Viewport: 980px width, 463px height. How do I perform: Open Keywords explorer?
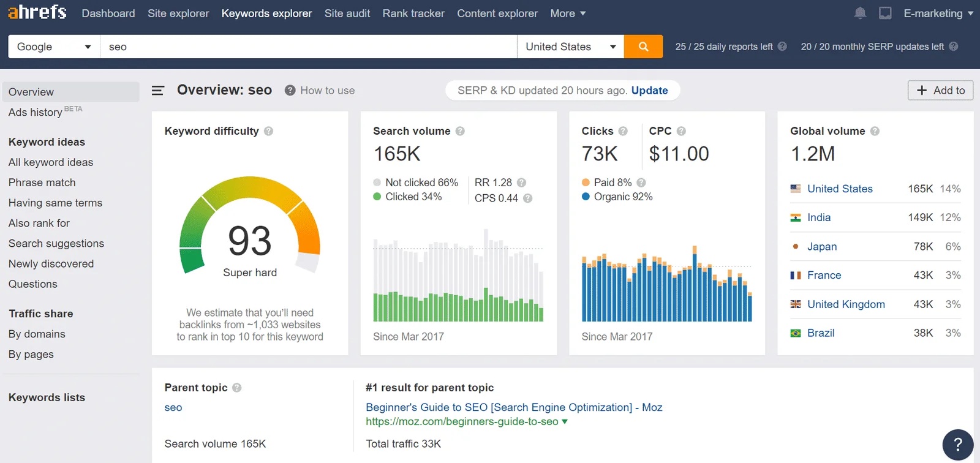tap(266, 13)
